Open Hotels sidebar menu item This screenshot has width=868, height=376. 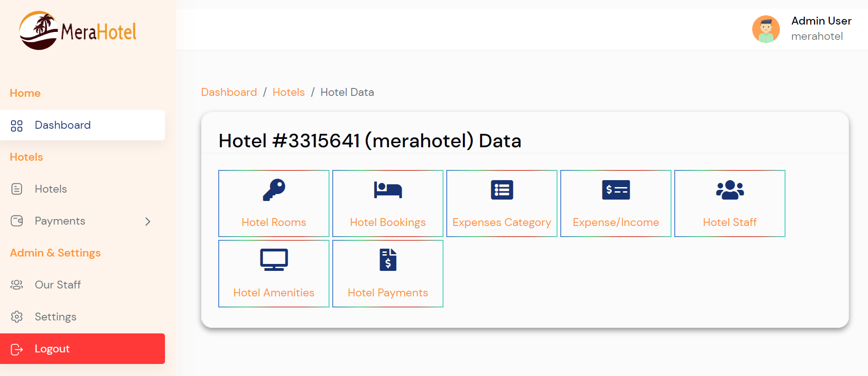[82, 189]
